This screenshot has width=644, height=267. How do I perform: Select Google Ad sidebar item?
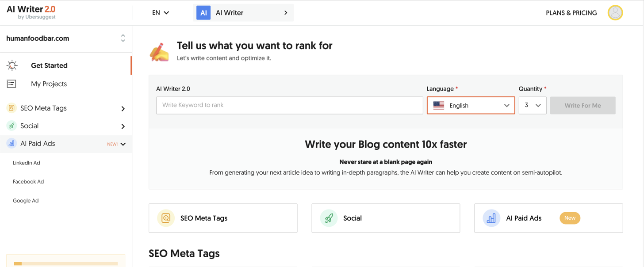click(x=26, y=201)
